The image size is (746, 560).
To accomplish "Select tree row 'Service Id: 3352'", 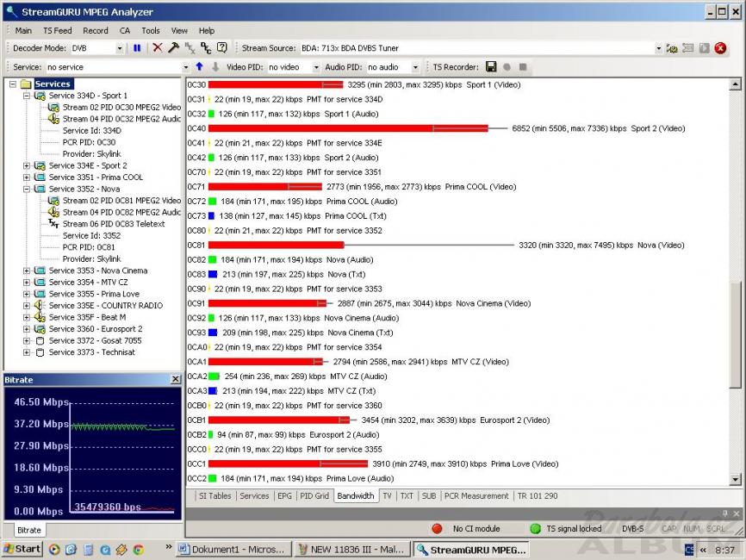I will [x=91, y=235].
